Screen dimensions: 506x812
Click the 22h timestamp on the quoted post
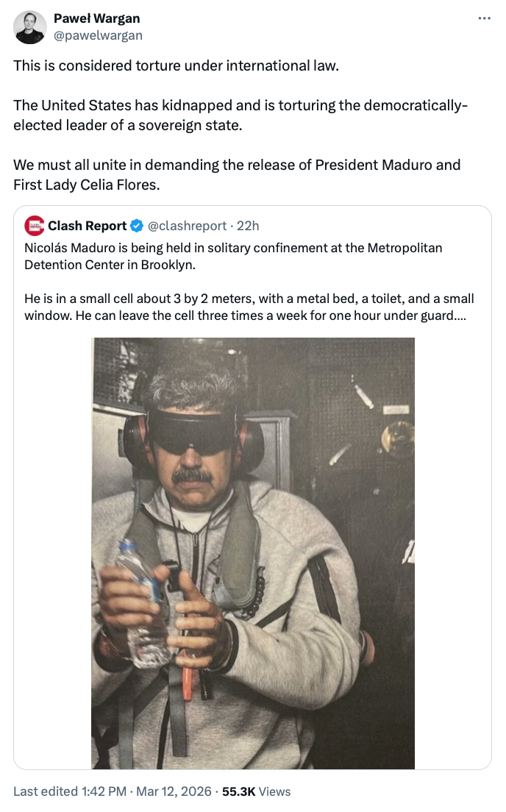point(248,226)
